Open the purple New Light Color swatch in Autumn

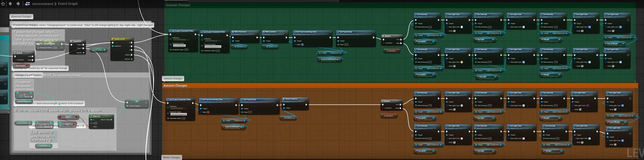(x=588, y=106)
